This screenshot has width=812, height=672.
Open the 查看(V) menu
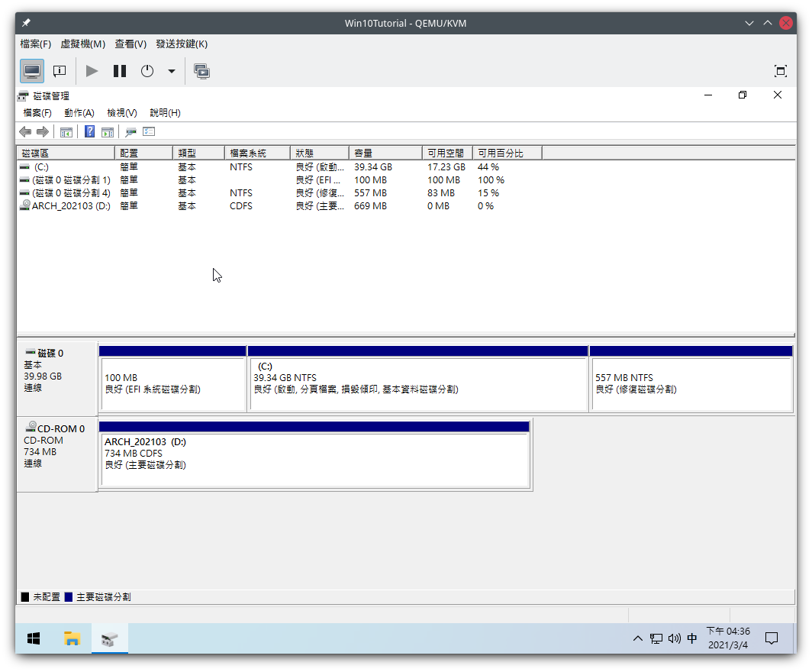click(x=130, y=44)
